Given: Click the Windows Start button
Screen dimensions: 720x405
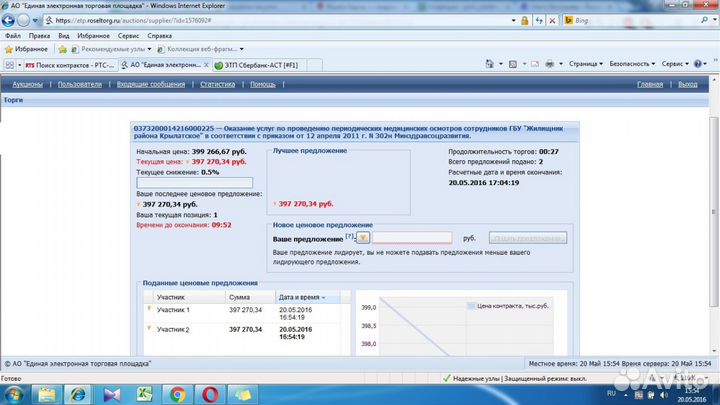Looking at the screenshot, I should [12, 394].
